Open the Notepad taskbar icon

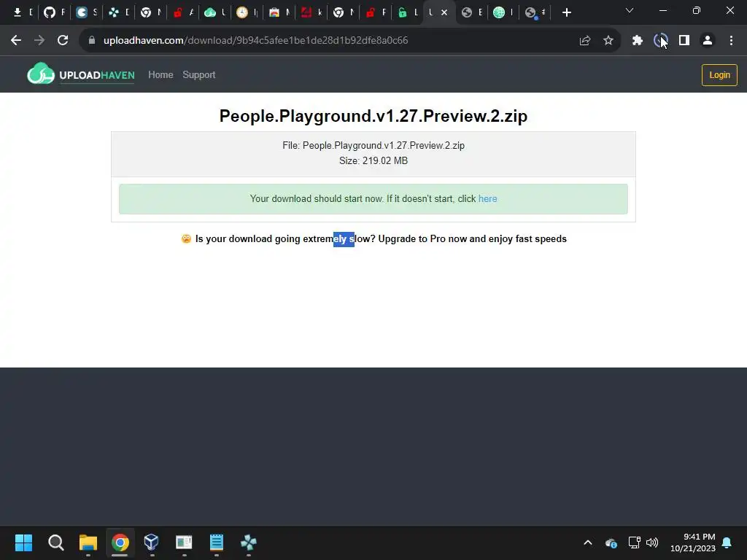216,542
